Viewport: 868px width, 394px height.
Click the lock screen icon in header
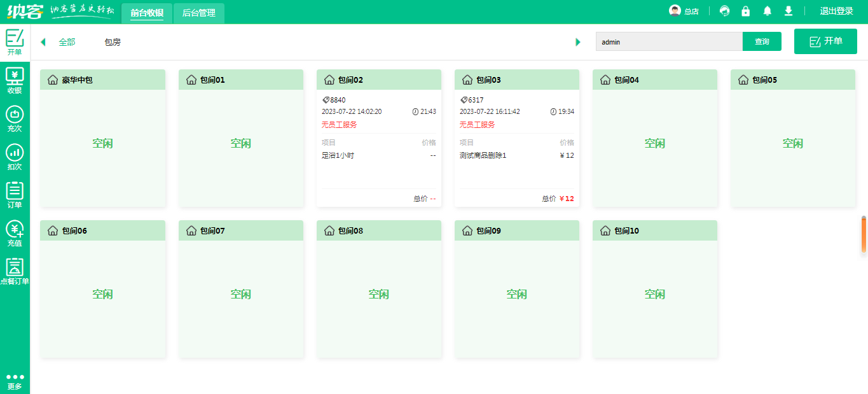pyautogui.click(x=746, y=11)
